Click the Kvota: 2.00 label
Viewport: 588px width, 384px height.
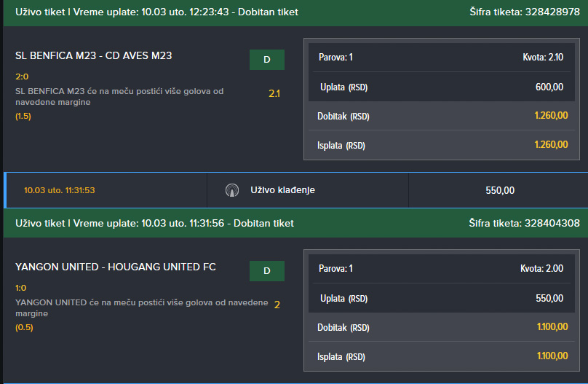[x=542, y=268]
